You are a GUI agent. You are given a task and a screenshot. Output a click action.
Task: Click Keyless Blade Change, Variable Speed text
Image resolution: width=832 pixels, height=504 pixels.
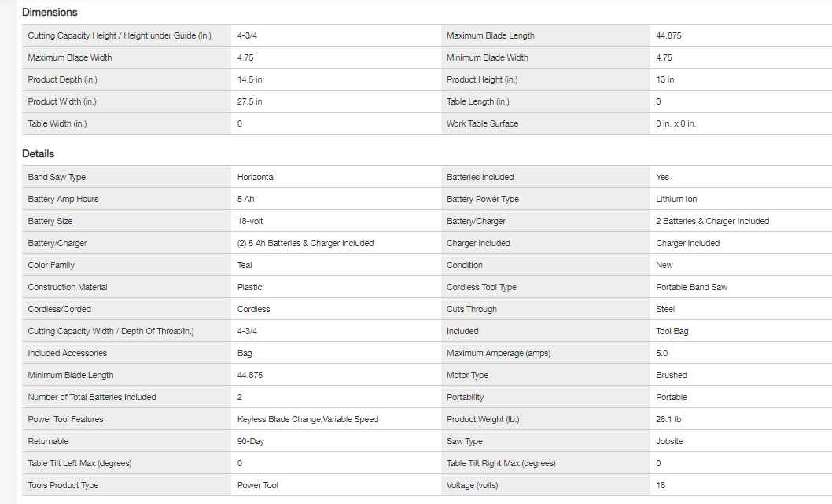tap(307, 419)
